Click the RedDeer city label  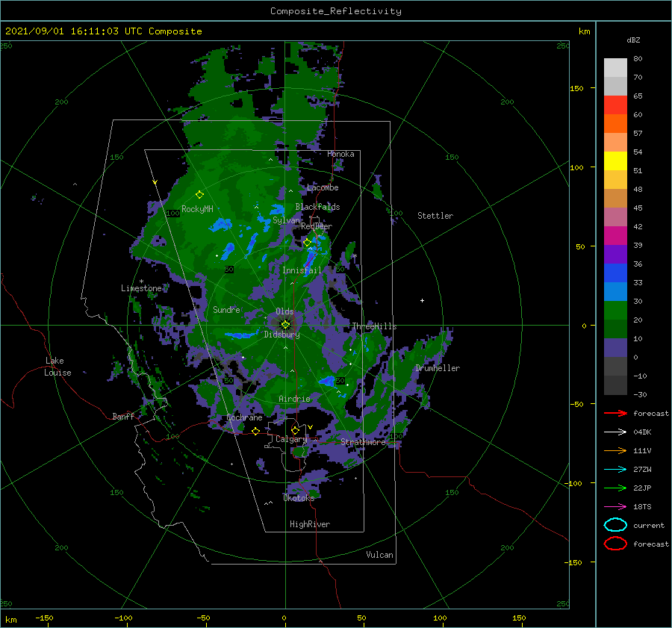click(317, 226)
